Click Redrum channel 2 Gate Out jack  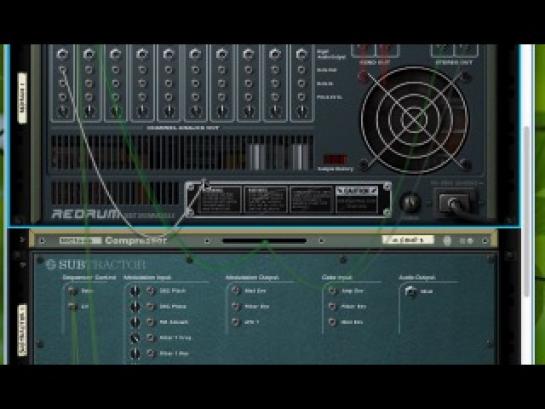pyautogui.click(x=89, y=70)
